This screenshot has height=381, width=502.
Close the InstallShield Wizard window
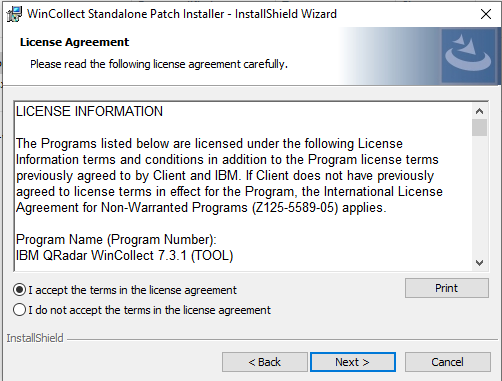pos(486,14)
